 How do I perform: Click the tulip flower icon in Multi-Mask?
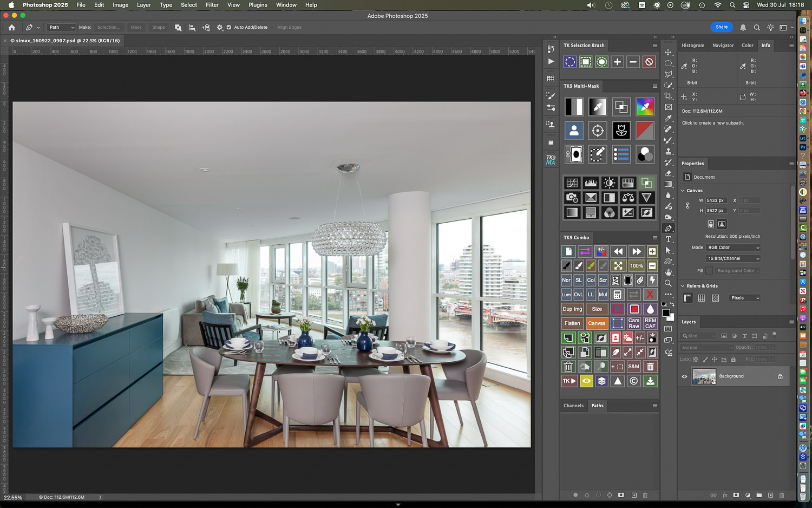coord(621,131)
